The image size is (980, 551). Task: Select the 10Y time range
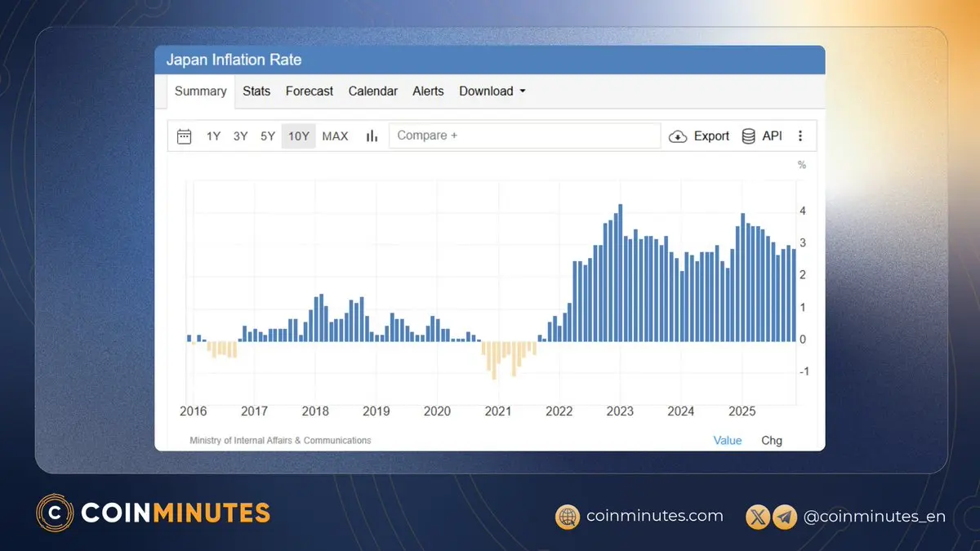299,136
